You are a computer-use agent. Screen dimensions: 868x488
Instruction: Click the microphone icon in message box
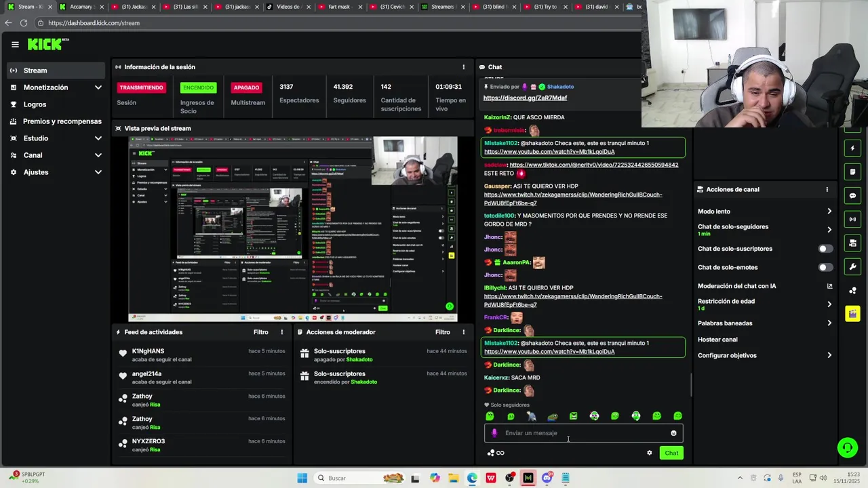pyautogui.click(x=494, y=433)
